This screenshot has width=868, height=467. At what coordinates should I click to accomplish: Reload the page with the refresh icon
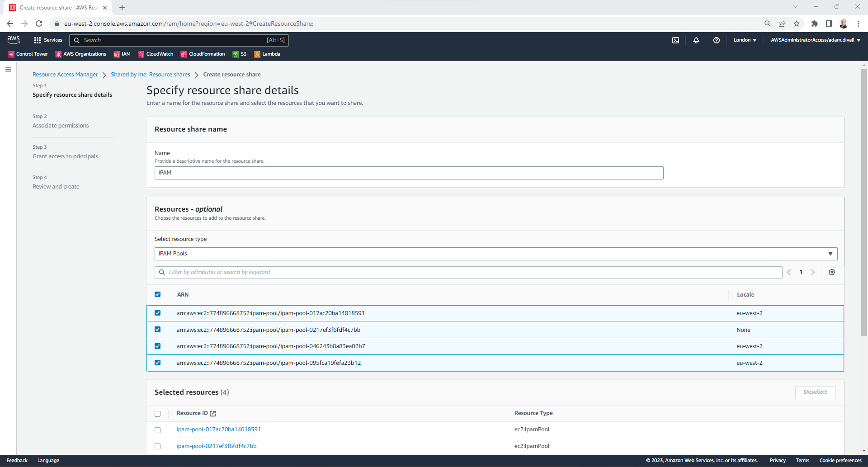(x=39, y=24)
